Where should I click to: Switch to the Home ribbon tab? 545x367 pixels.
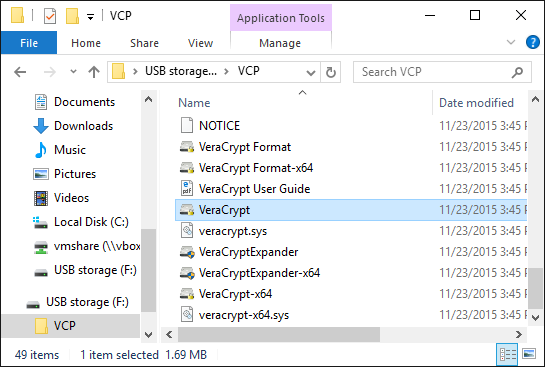86,43
